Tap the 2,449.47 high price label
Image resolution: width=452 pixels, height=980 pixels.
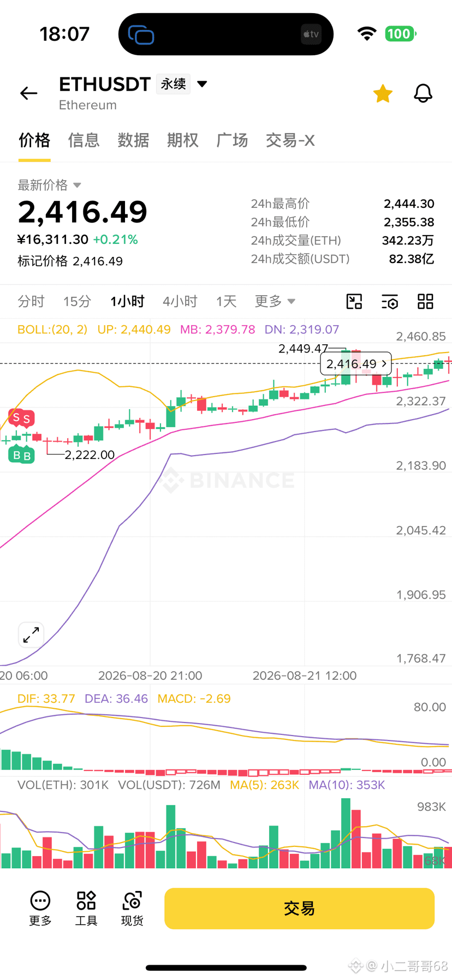pos(303,349)
